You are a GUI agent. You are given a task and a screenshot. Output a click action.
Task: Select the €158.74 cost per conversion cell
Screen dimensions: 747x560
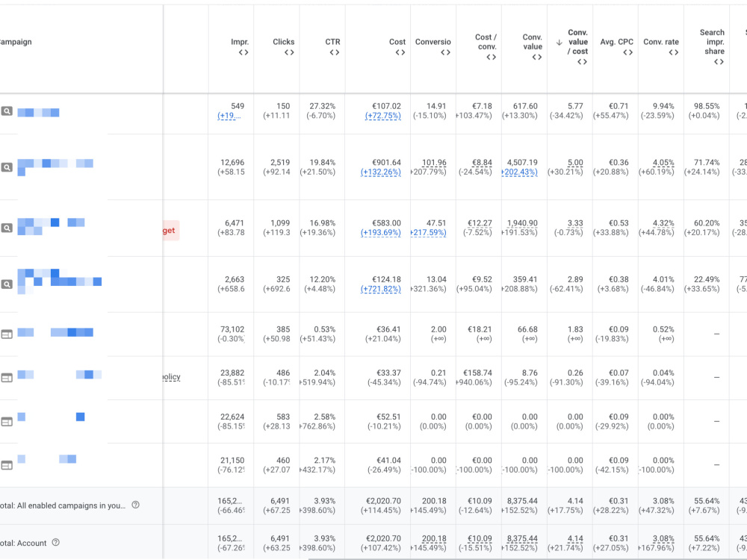point(477,373)
